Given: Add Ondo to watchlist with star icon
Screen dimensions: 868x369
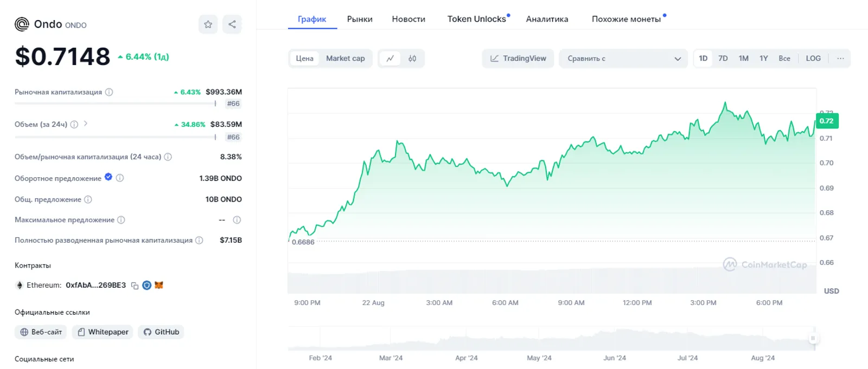Looking at the screenshot, I should click(x=208, y=24).
